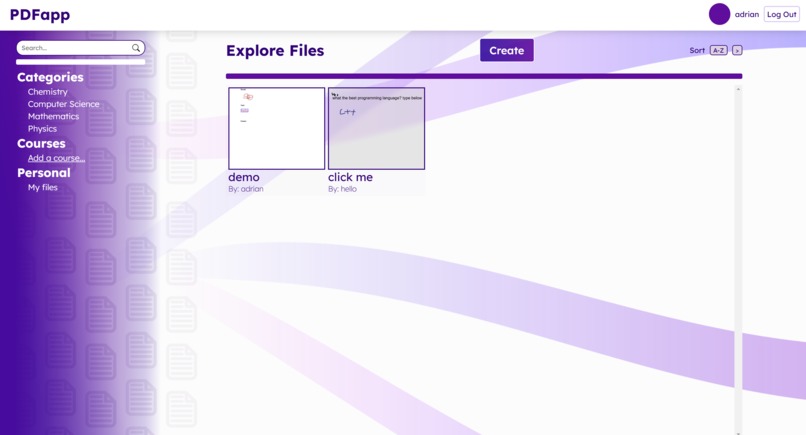Screen dimensions: 806x435
Task: Open the adrian user avatar
Action: (719, 14)
